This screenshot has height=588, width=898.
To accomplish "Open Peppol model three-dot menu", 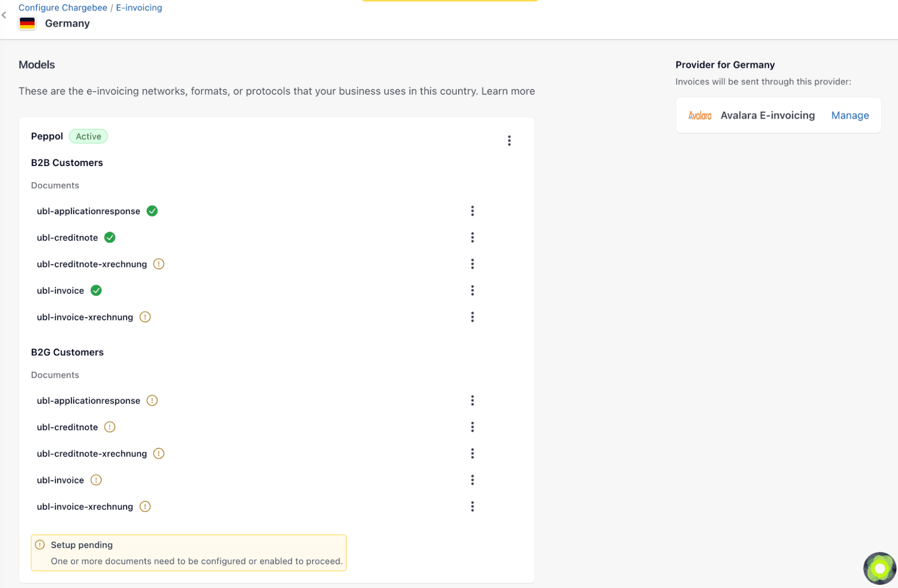I will click(509, 140).
